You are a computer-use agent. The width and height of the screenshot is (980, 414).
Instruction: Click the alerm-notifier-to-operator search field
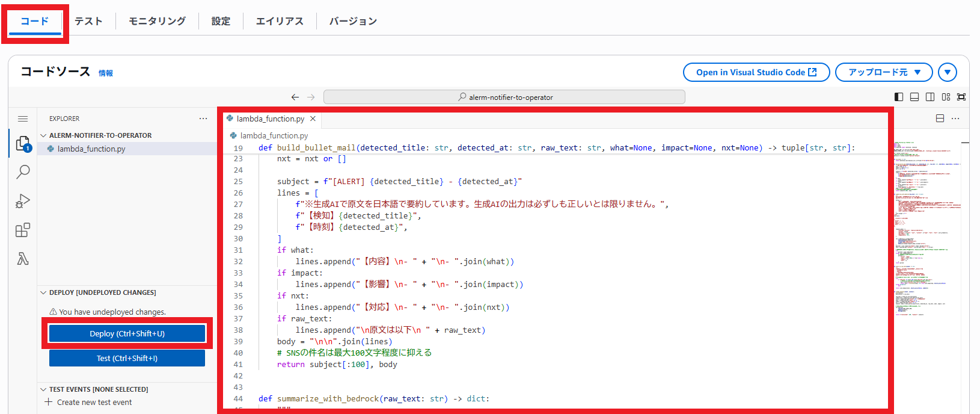point(504,97)
